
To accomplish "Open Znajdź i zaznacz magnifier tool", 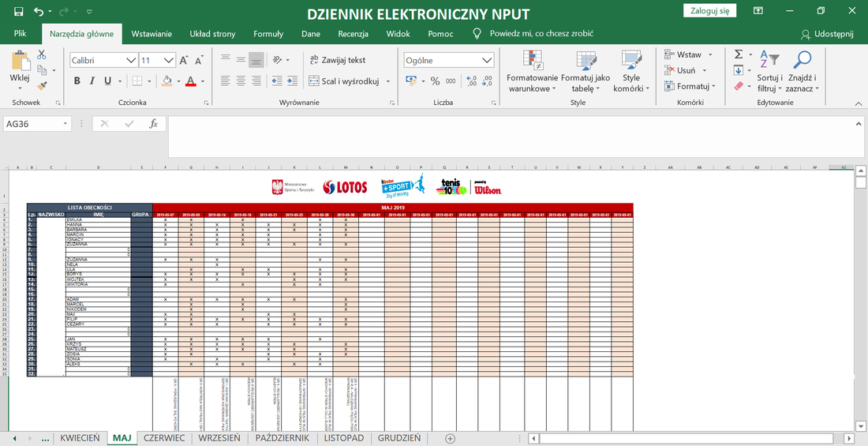I will 803,72.
